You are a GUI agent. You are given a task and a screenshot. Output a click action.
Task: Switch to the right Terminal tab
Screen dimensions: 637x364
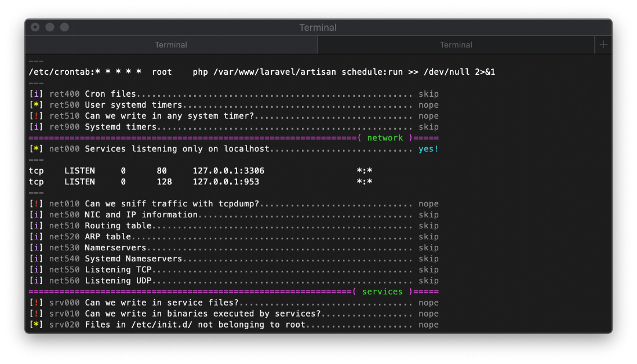pos(456,45)
